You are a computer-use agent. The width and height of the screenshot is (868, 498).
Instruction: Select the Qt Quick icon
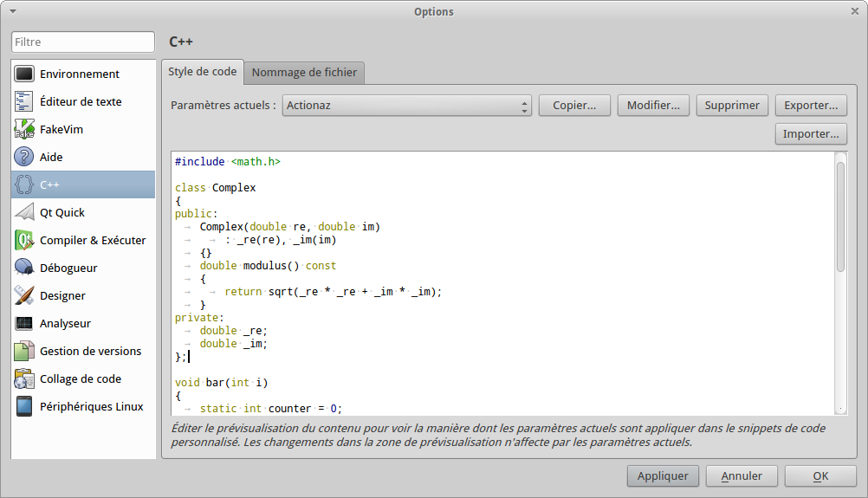coord(24,213)
